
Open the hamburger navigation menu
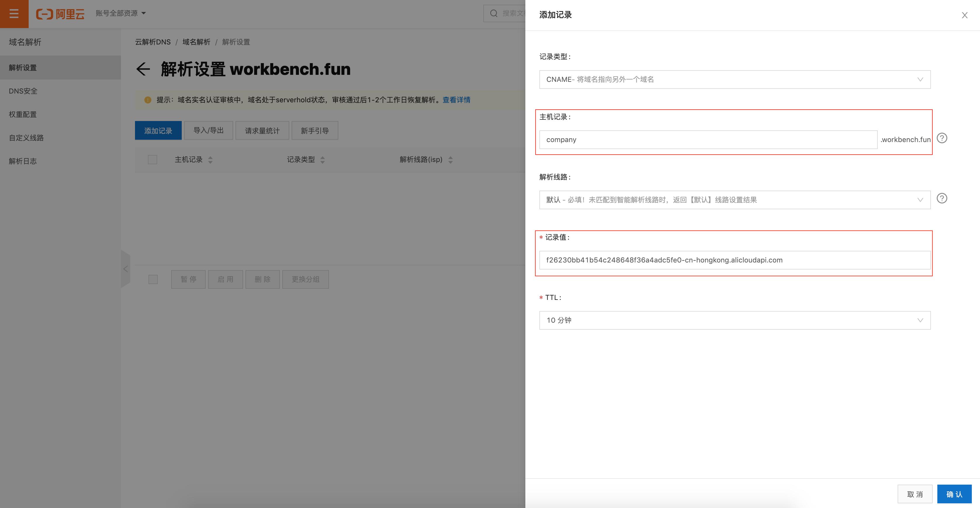point(14,14)
